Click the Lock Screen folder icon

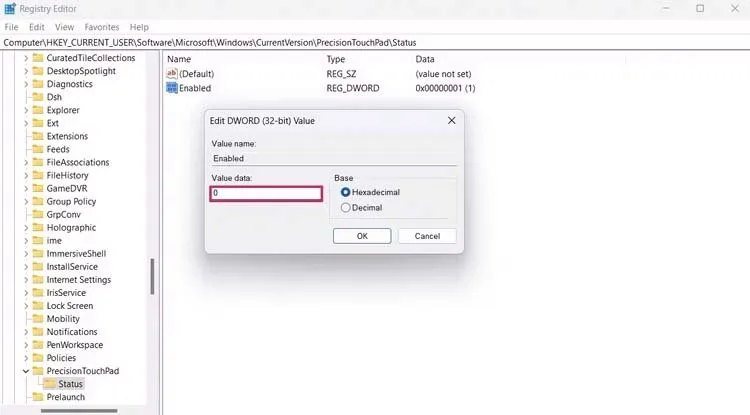coord(38,306)
